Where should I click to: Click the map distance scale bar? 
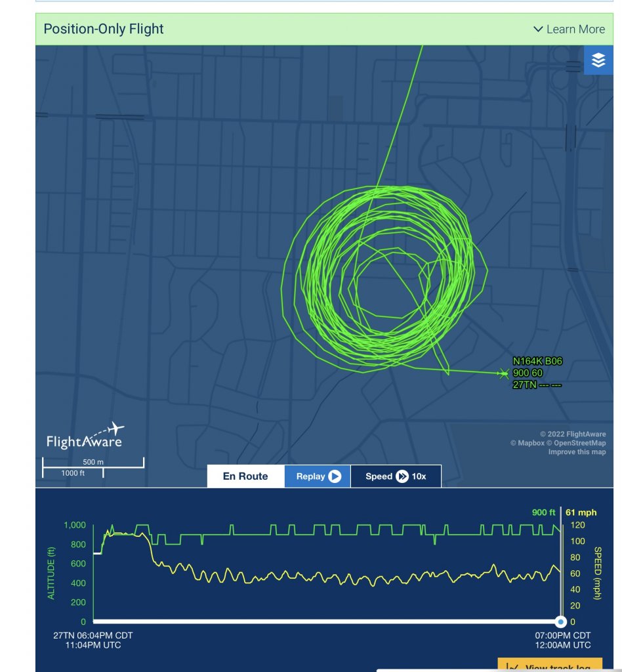(93, 466)
